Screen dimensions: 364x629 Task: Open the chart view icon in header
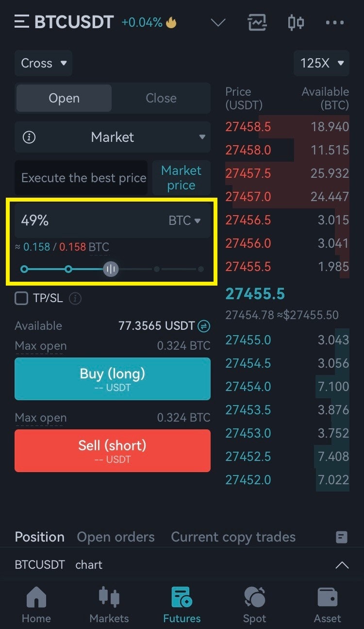click(x=257, y=22)
